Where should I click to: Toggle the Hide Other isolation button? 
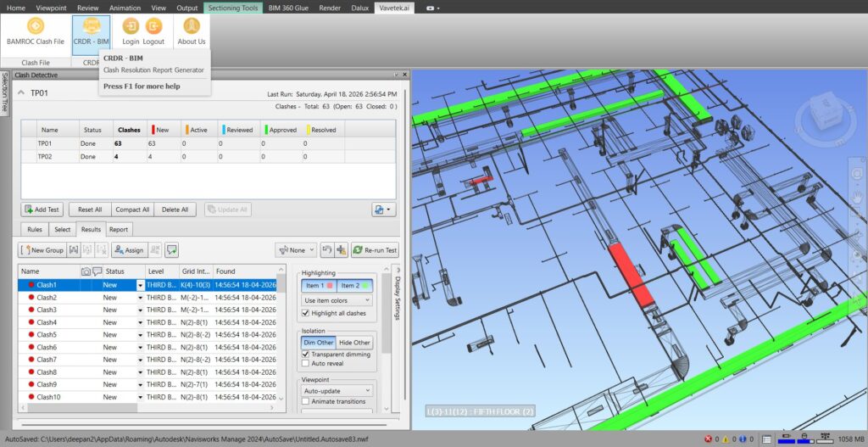[354, 343]
